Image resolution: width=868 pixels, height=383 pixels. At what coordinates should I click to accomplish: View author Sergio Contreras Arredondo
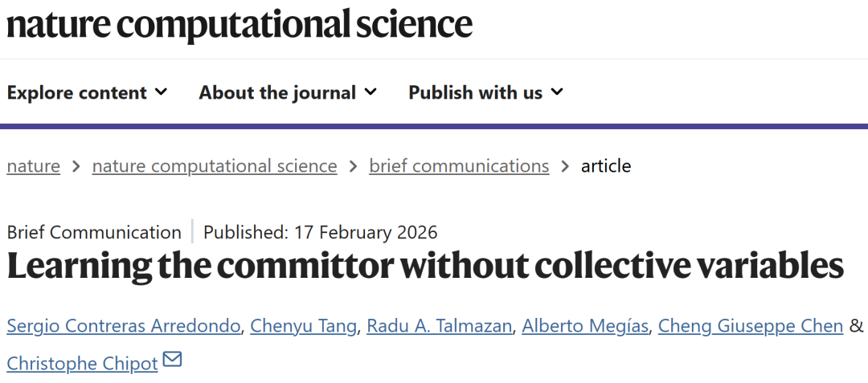pos(124,326)
